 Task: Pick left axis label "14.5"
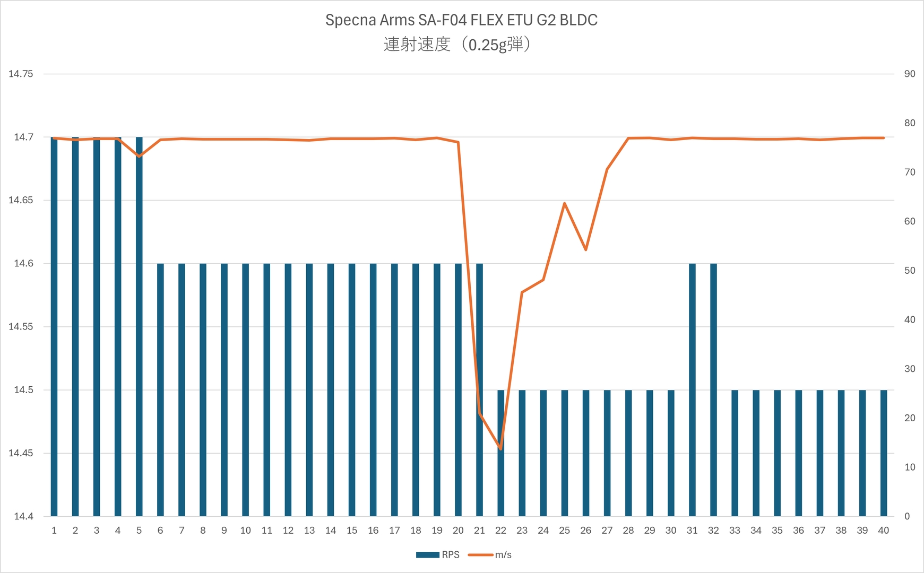point(23,390)
